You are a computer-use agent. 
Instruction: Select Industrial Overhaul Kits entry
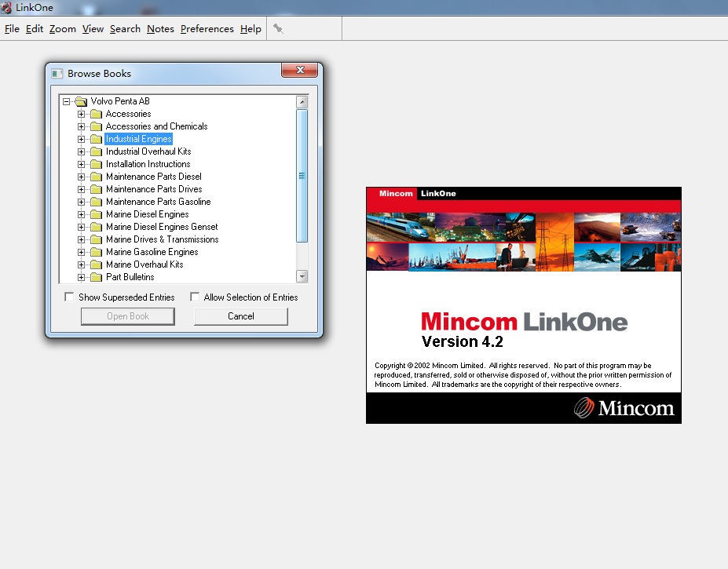148,151
